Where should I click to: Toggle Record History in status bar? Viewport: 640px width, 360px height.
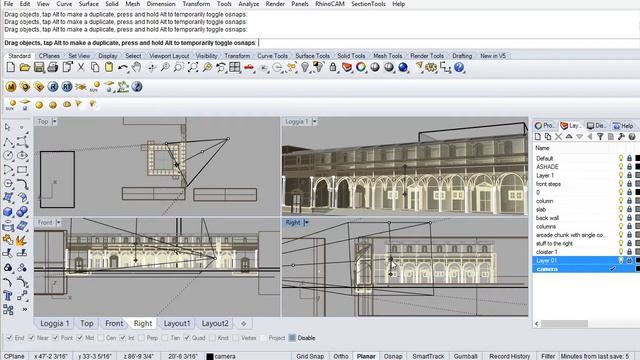(509, 356)
